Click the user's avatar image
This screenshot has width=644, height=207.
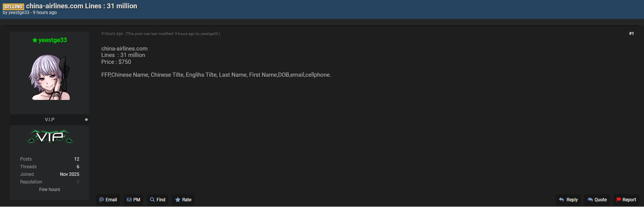[50, 77]
